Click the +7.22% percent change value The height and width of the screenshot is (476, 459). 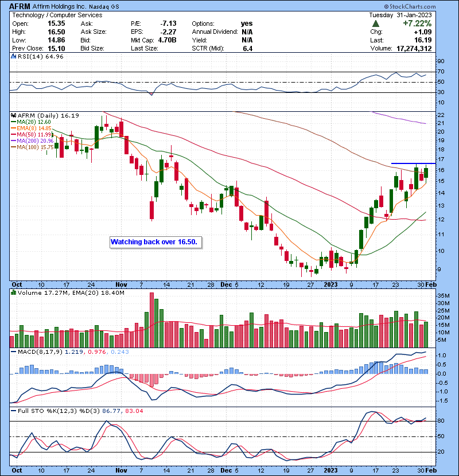coord(417,24)
